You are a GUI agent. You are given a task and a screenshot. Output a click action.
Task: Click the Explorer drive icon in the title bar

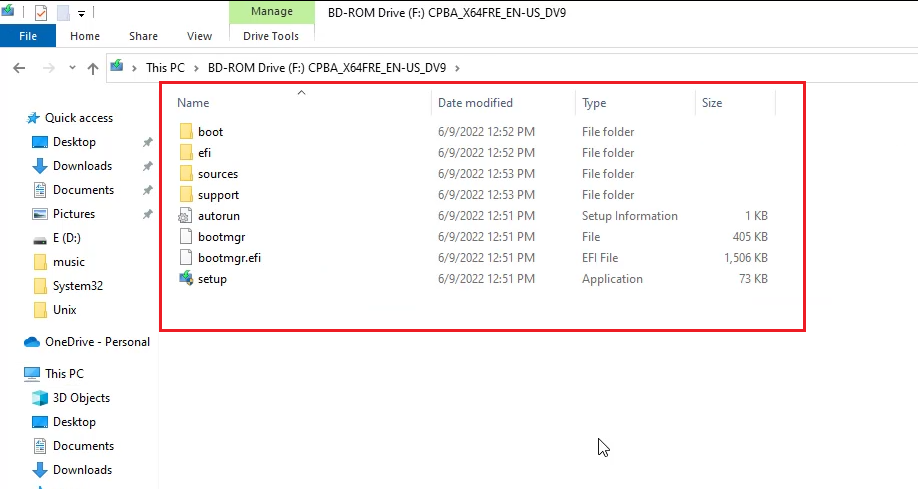click(8, 11)
